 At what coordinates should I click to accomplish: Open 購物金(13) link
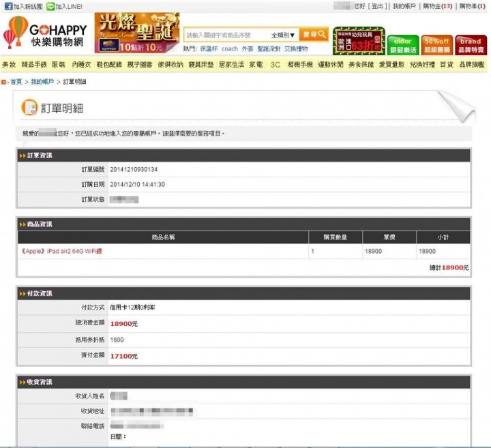click(x=437, y=6)
